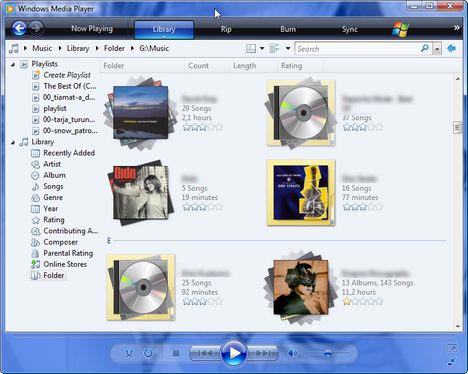Collapse the Library tree node
Screen dimensions: 468x374
point(13,142)
